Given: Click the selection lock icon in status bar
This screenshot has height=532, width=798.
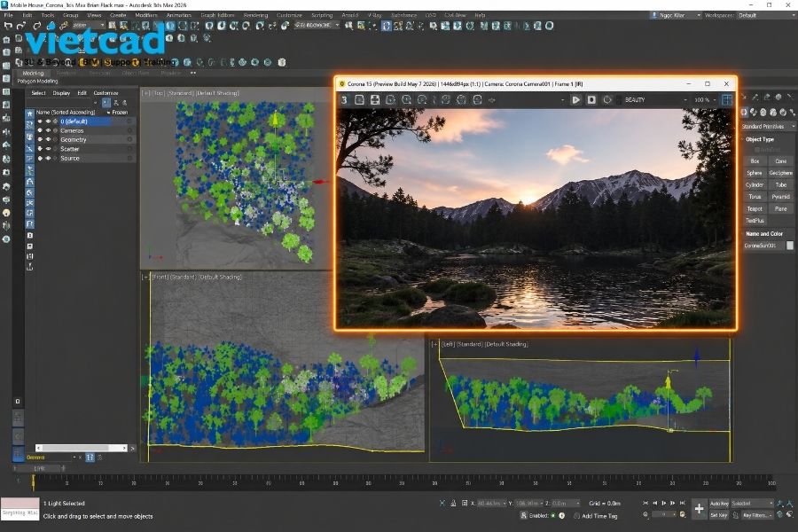Looking at the screenshot, I should (453, 503).
